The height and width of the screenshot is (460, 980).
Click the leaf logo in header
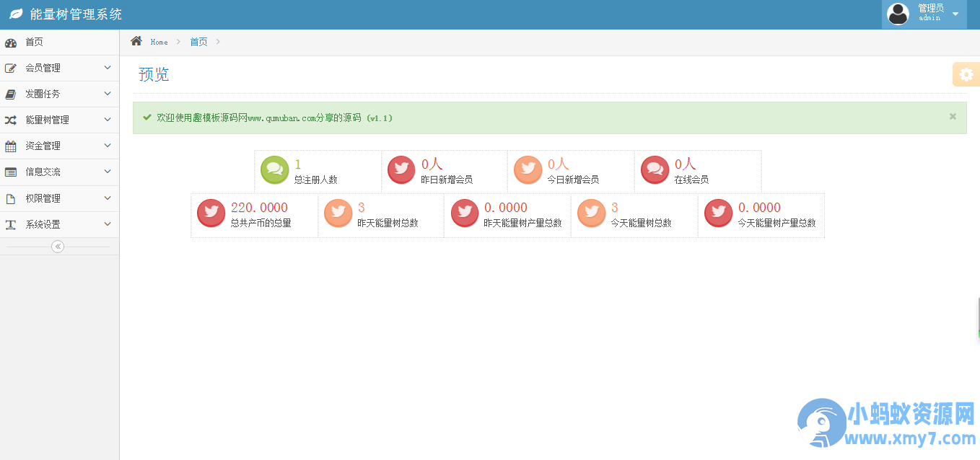[16, 14]
